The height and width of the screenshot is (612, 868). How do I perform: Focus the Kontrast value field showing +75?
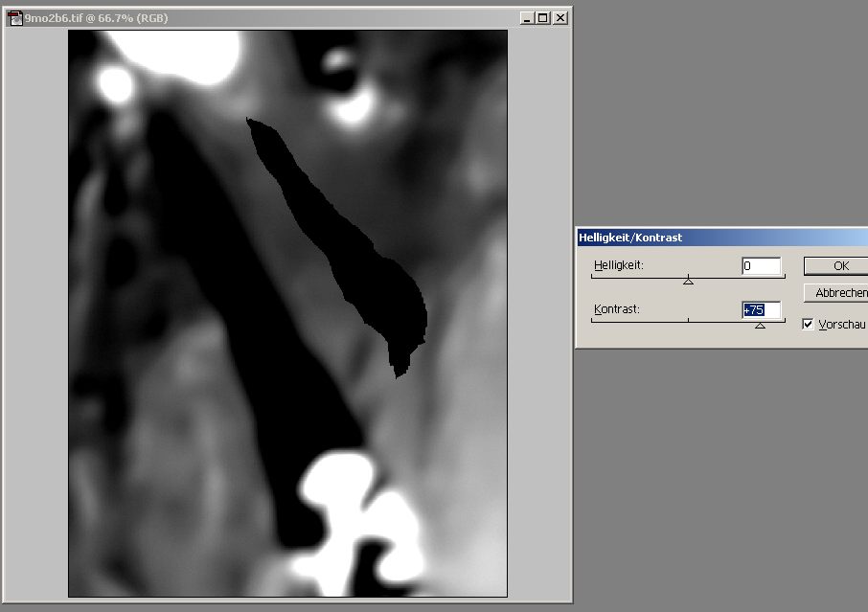point(761,309)
